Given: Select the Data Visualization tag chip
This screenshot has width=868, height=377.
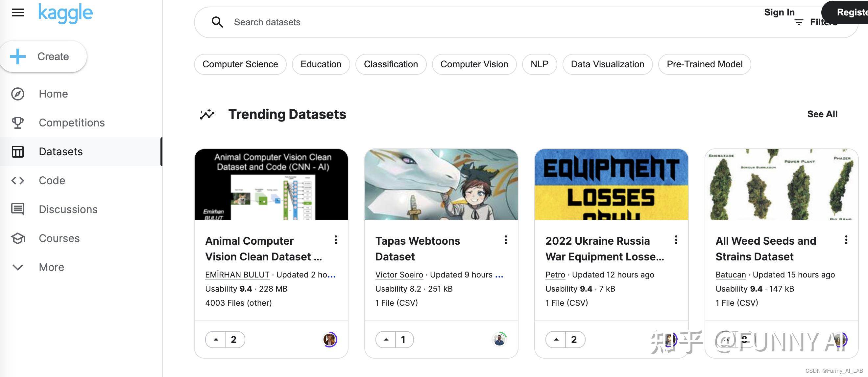Looking at the screenshot, I should [x=608, y=64].
